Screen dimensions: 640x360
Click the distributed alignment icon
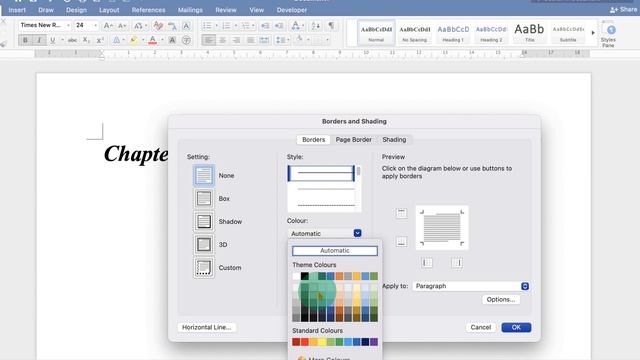tap(264, 40)
